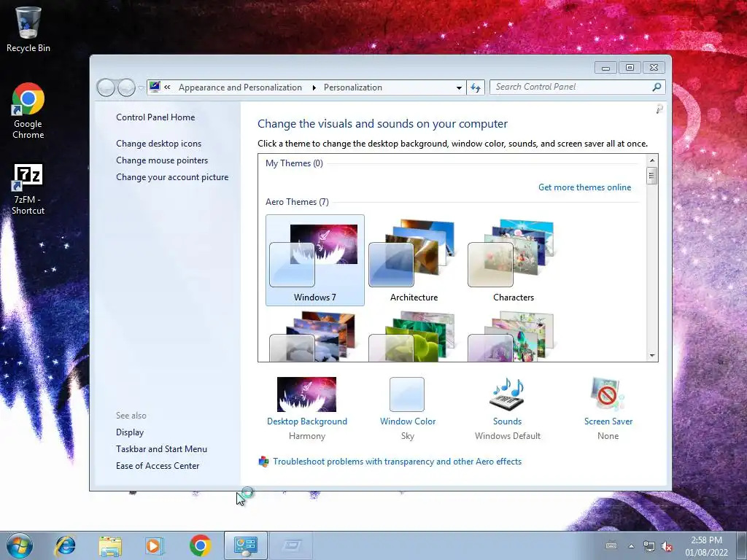747x560 pixels.
Task: Open the Screen Saver icon
Action: tap(608, 394)
